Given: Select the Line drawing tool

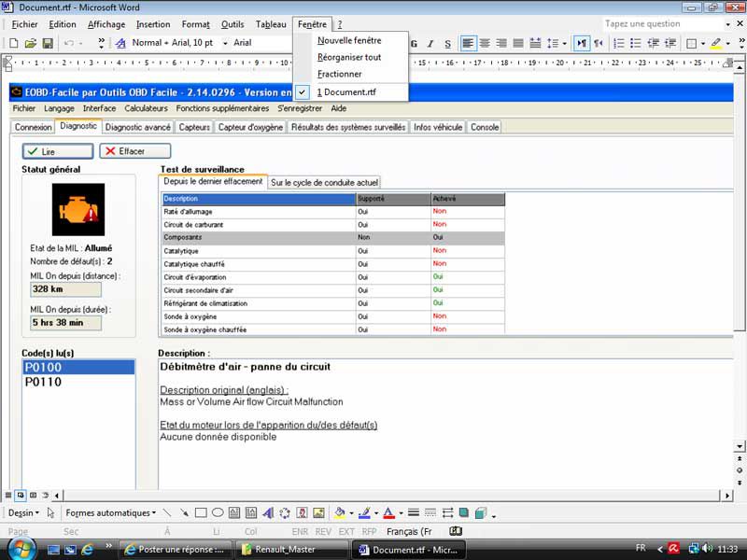Looking at the screenshot, I should pyautogui.click(x=167, y=512).
